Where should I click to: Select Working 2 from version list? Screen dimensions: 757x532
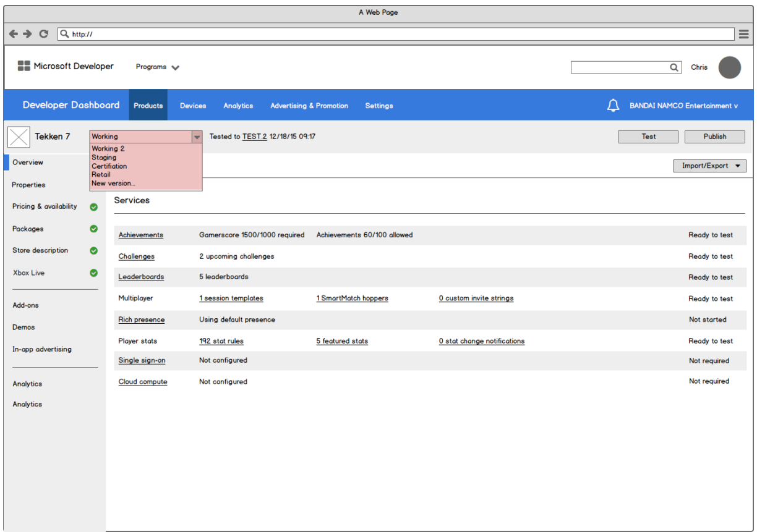pos(108,148)
